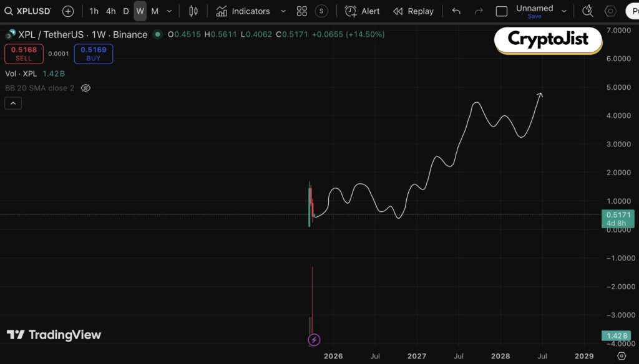The image size is (639, 364).
Task: Click the add symbol plus icon
Action: click(x=68, y=11)
